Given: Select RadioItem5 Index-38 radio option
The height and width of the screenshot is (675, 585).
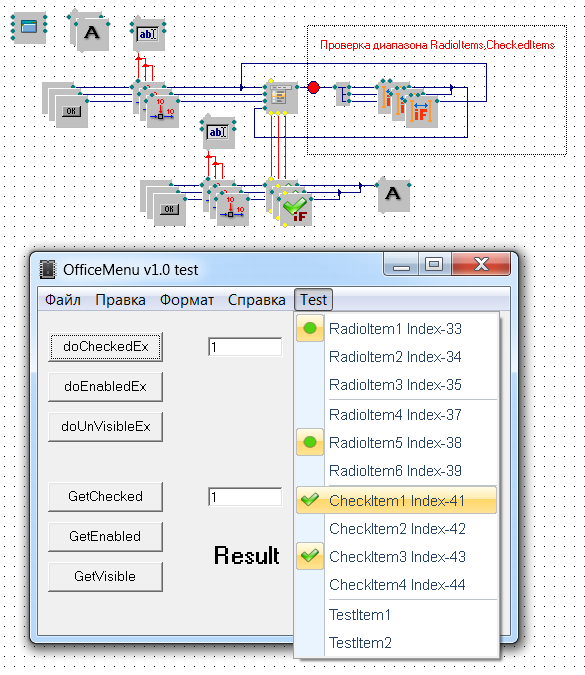Looking at the screenshot, I should (x=396, y=443).
